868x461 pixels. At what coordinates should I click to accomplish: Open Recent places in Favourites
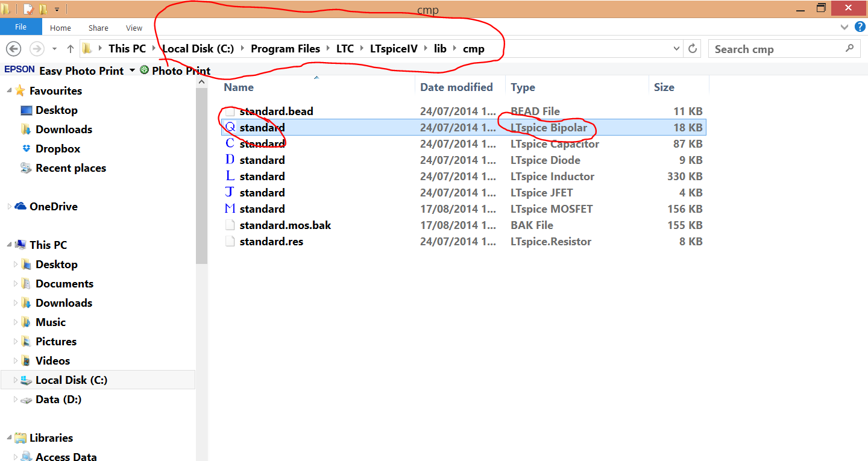pyautogui.click(x=71, y=168)
